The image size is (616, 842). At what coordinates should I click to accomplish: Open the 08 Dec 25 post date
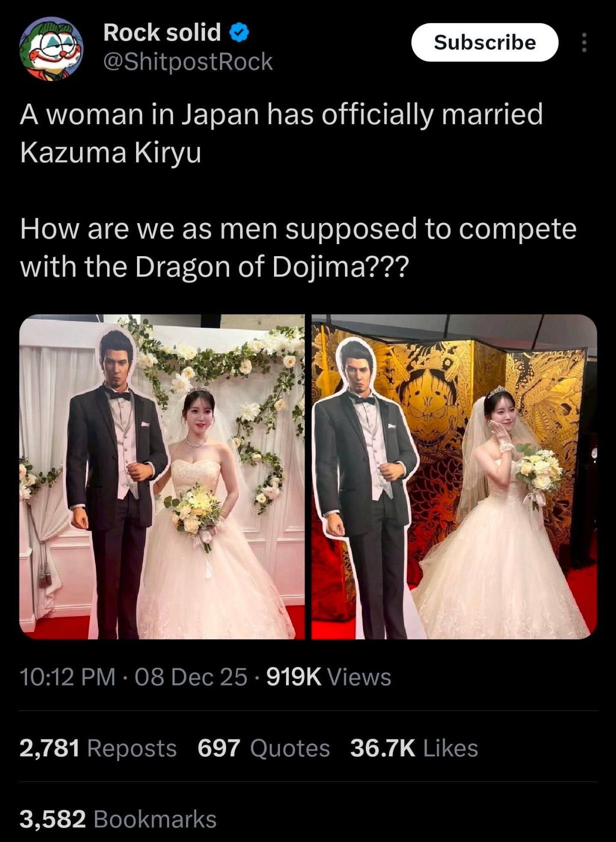191,677
